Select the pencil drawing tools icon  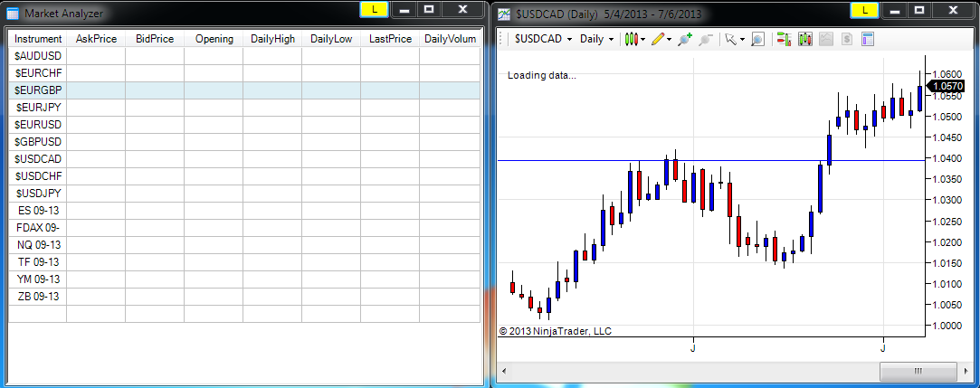pos(657,39)
